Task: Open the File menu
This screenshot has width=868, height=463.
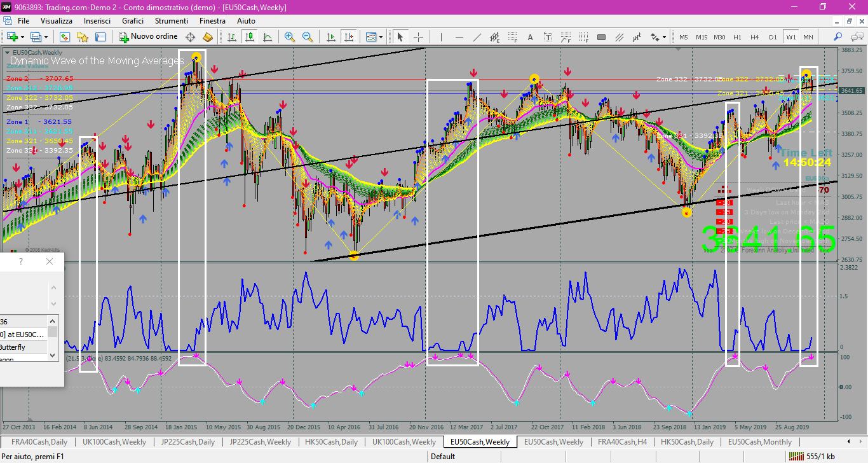Action: point(24,21)
